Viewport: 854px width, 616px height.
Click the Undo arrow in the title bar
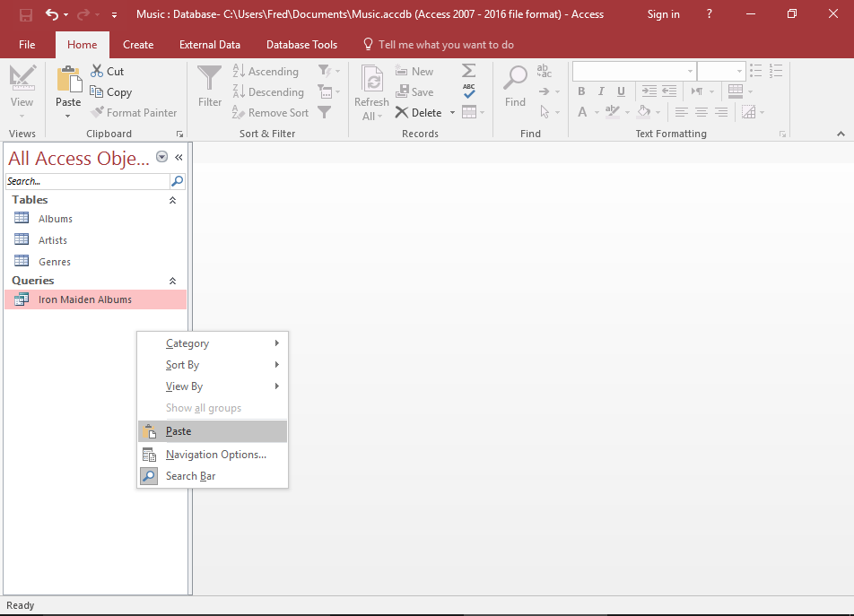point(52,14)
